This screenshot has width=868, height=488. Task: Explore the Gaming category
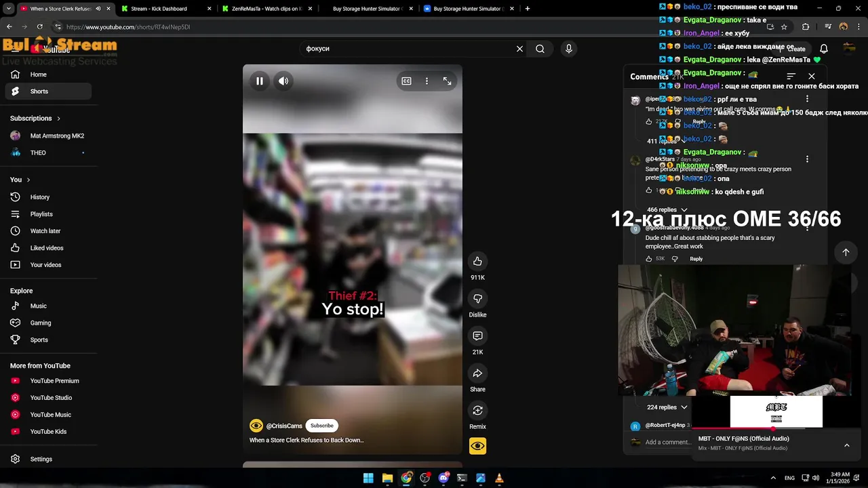click(x=47, y=323)
